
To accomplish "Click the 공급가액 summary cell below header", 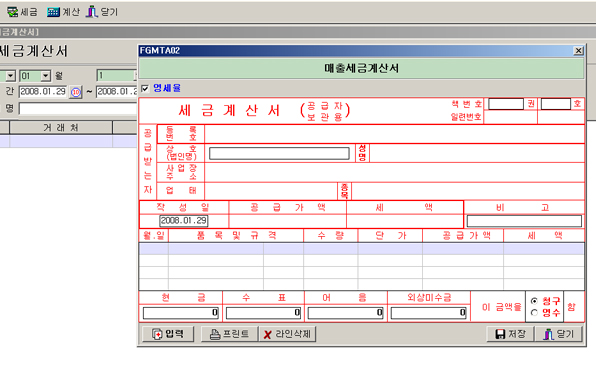I will point(288,221).
